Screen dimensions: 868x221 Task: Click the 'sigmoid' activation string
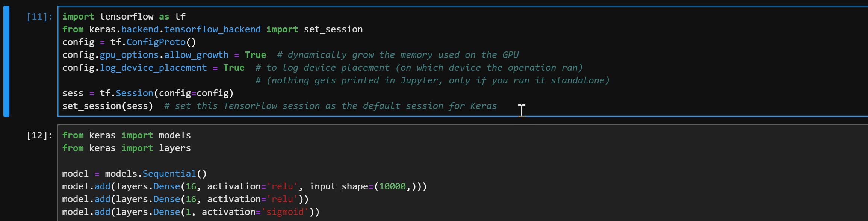(285, 212)
